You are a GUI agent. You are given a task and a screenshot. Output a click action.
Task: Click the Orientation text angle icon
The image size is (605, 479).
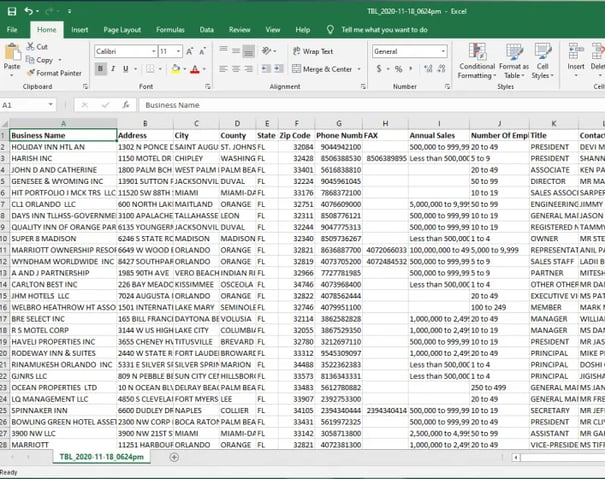266,51
